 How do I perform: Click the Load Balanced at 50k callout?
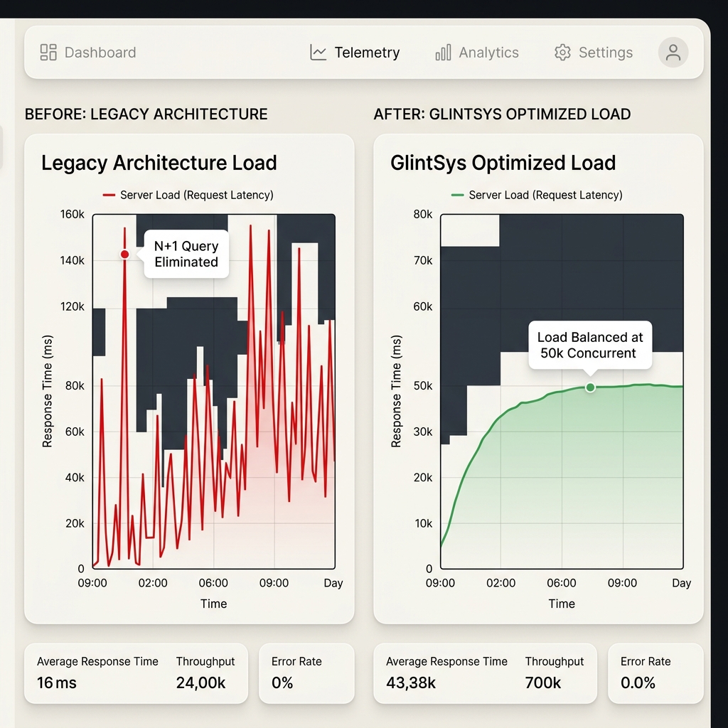click(590, 345)
